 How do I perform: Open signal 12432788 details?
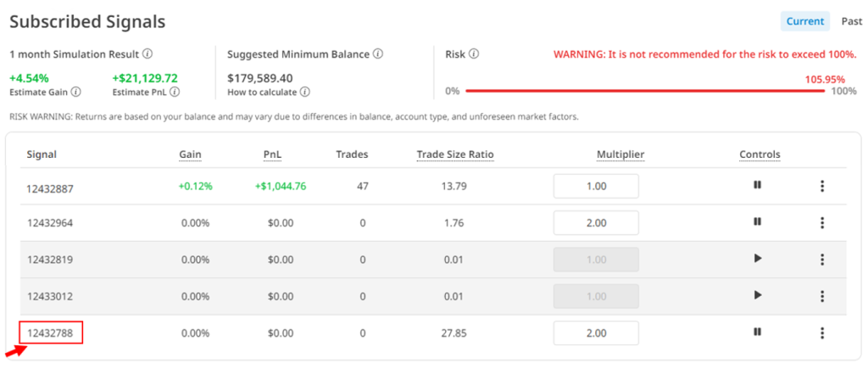pyautogui.click(x=50, y=333)
